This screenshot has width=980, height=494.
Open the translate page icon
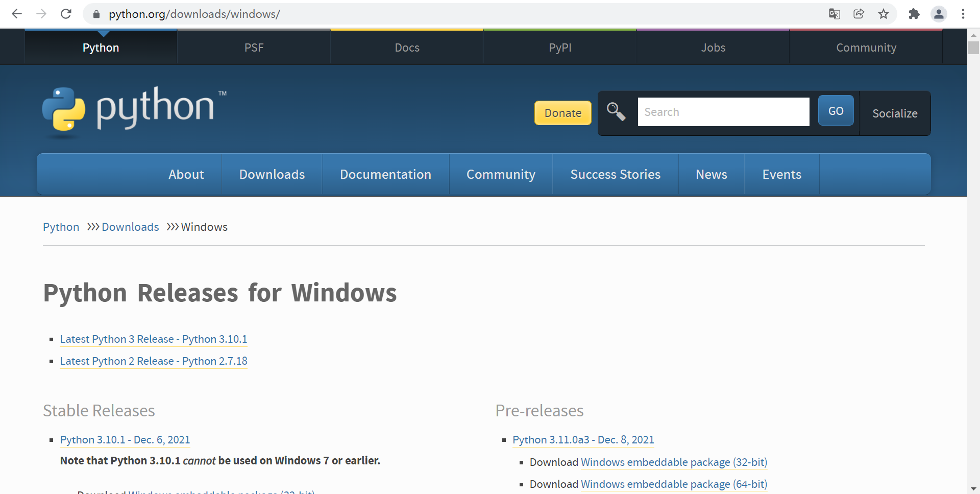tap(834, 14)
